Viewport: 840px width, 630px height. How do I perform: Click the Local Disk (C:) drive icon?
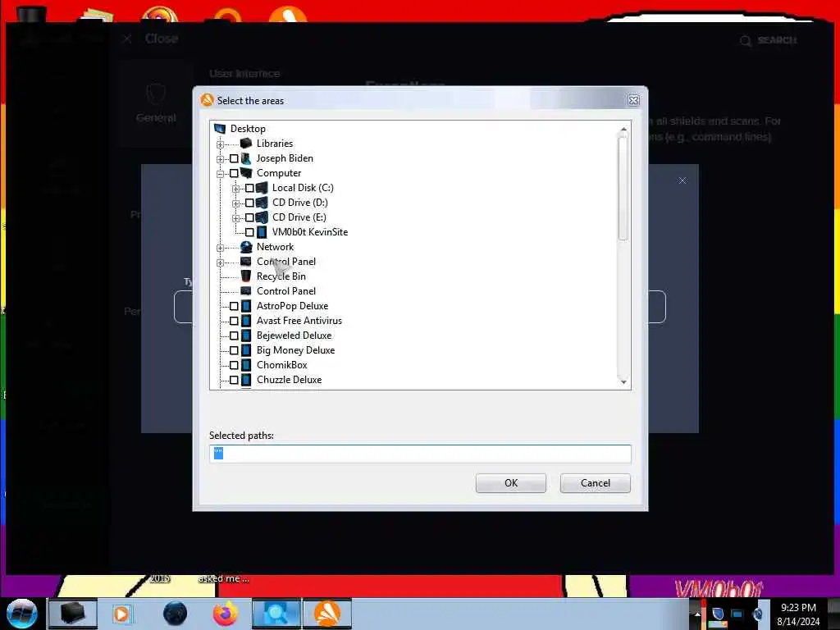[262, 188]
